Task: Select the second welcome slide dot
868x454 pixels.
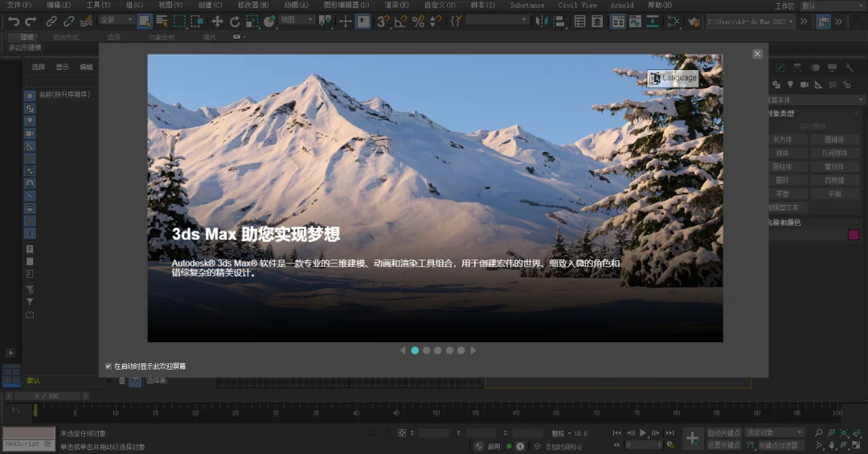Action: coord(426,350)
